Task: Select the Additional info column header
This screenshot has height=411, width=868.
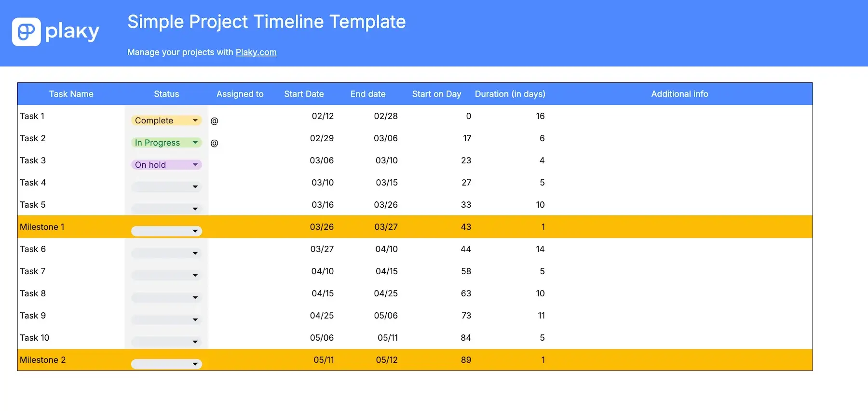Action: (x=679, y=94)
